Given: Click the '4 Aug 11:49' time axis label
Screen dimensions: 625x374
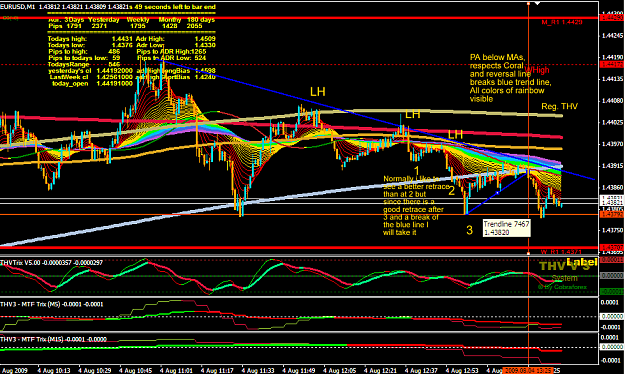Looking at the screenshot, I should click(x=299, y=370).
